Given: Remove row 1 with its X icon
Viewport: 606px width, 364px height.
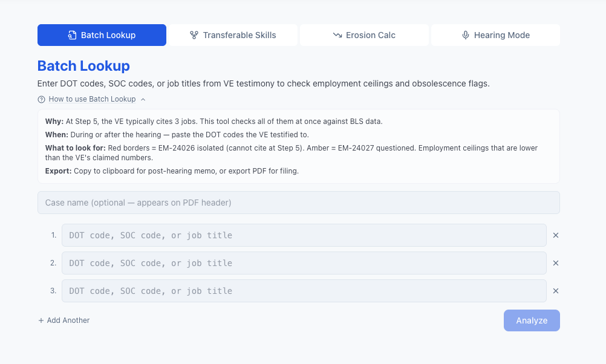Looking at the screenshot, I should coord(556,235).
